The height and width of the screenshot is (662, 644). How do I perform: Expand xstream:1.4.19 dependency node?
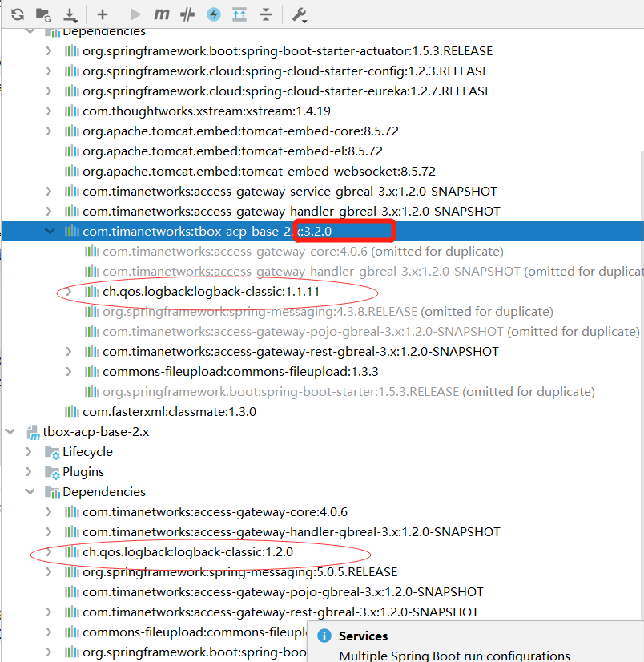pyautogui.click(x=49, y=111)
